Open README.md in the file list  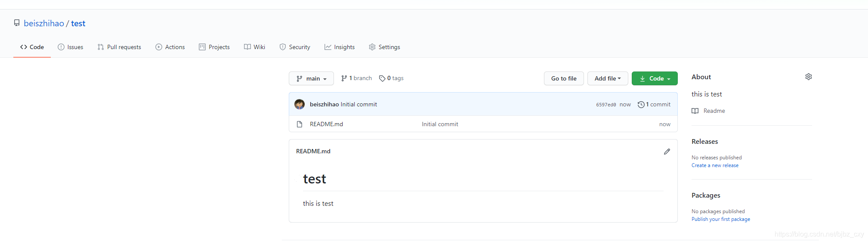(x=326, y=124)
